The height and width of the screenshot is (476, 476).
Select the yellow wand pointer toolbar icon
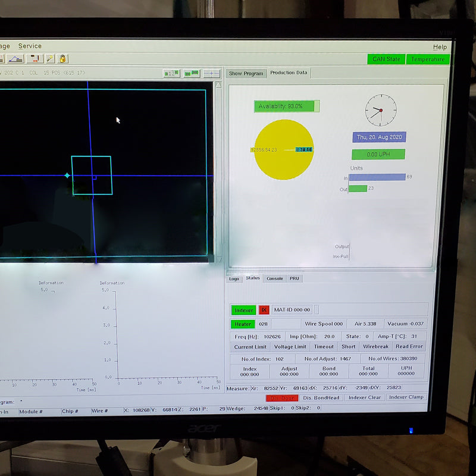point(50,58)
